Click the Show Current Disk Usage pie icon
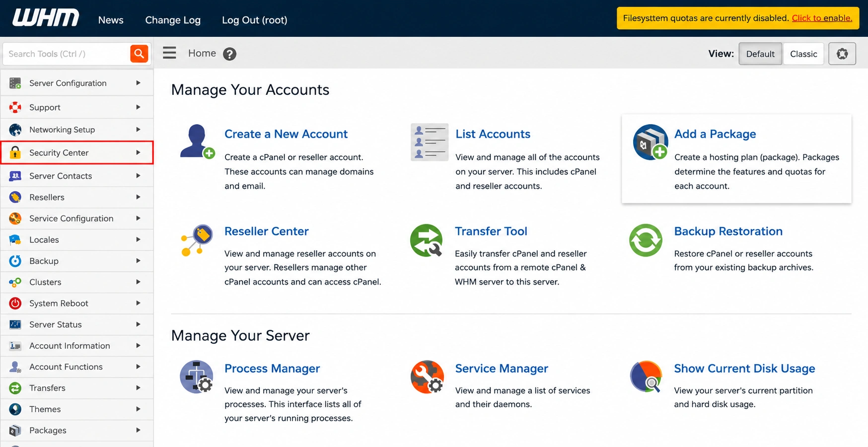 pos(646,377)
